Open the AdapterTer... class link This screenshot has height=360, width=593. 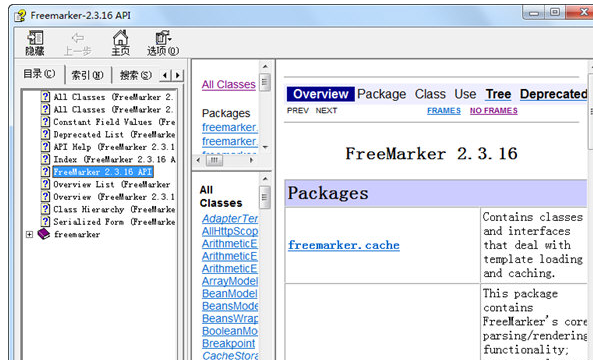point(230,219)
